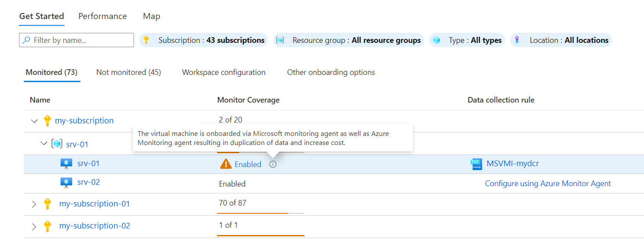Click the warning triangle icon beside Enabled
Image resolution: width=644 pixels, height=248 pixels.
coord(226,164)
